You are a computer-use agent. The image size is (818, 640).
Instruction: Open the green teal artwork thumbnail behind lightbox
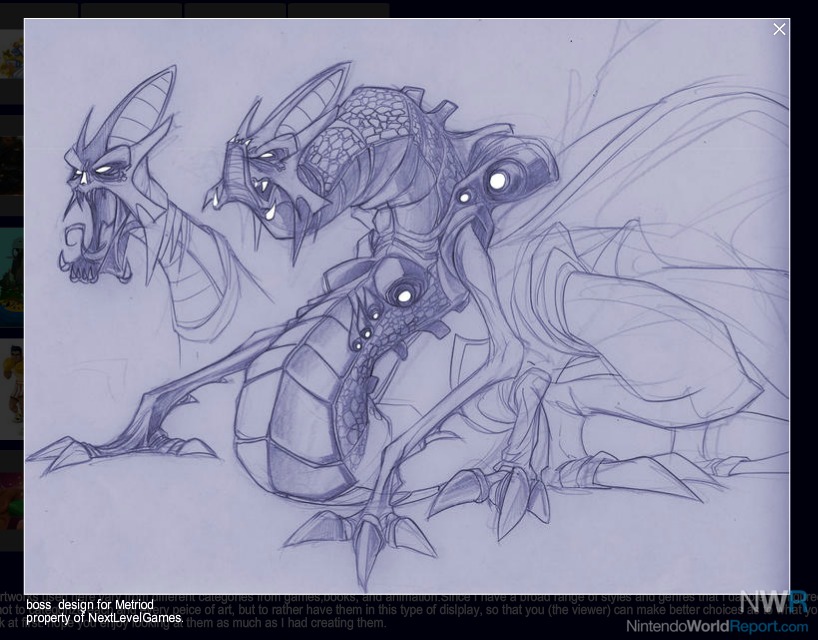click(x=11, y=277)
